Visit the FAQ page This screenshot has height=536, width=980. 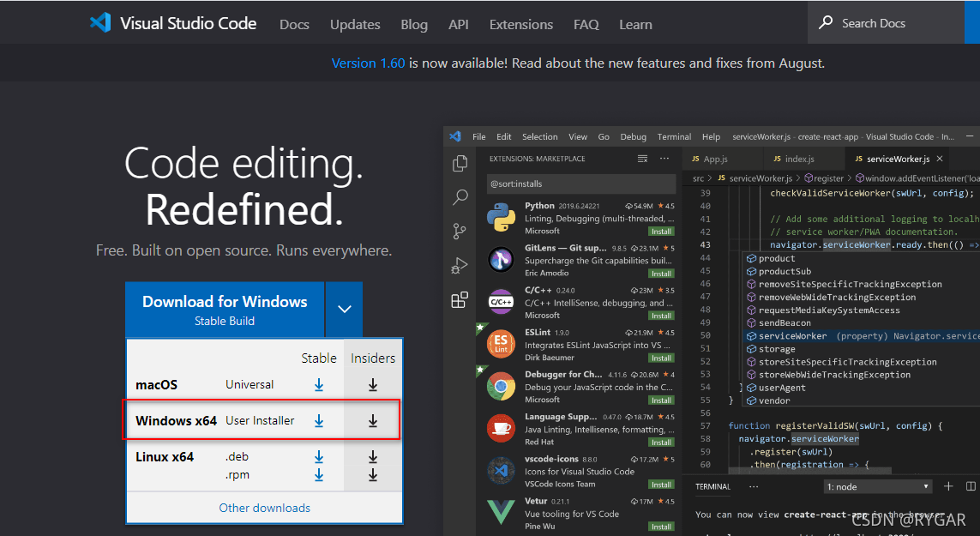coord(586,24)
